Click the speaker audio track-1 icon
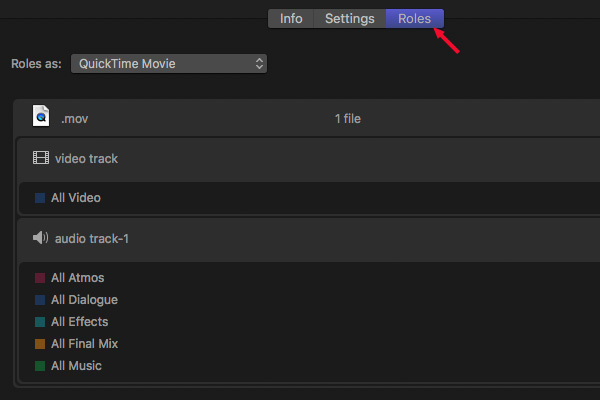The width and height of the screenshot is (600, 400). (x=41, y=238)
